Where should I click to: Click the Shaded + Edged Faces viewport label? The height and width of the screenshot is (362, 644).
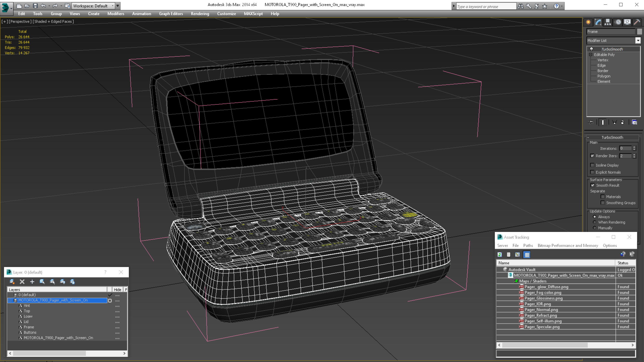tap(53, 21)
